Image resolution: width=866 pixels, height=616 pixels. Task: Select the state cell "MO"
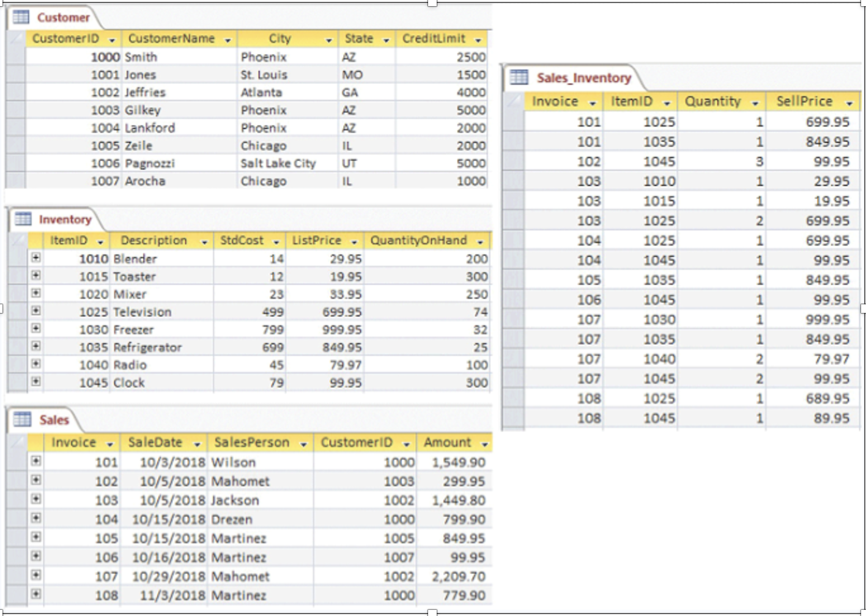click(x=367, y=75)
